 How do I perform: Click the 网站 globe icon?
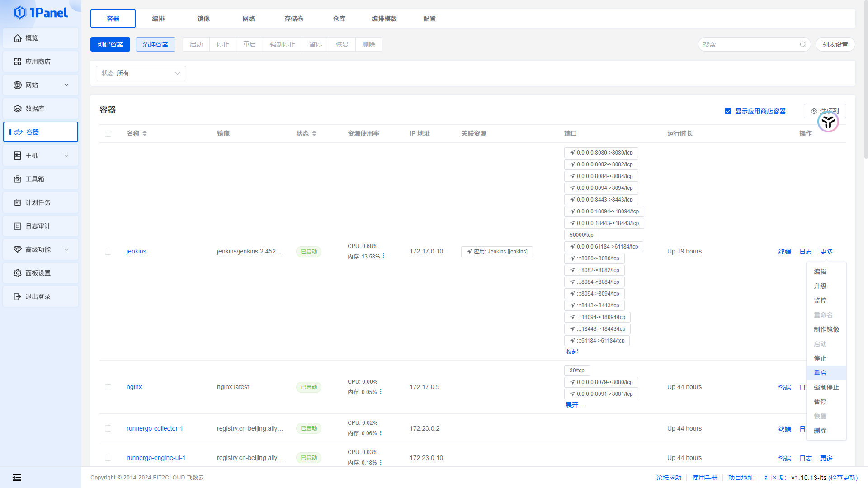[x=18, y=85]
